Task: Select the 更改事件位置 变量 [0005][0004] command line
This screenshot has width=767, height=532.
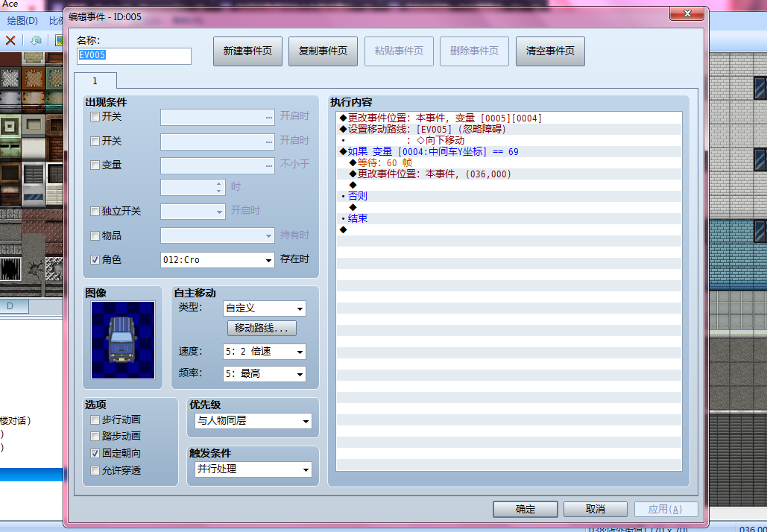Action: tap(508, 118)
